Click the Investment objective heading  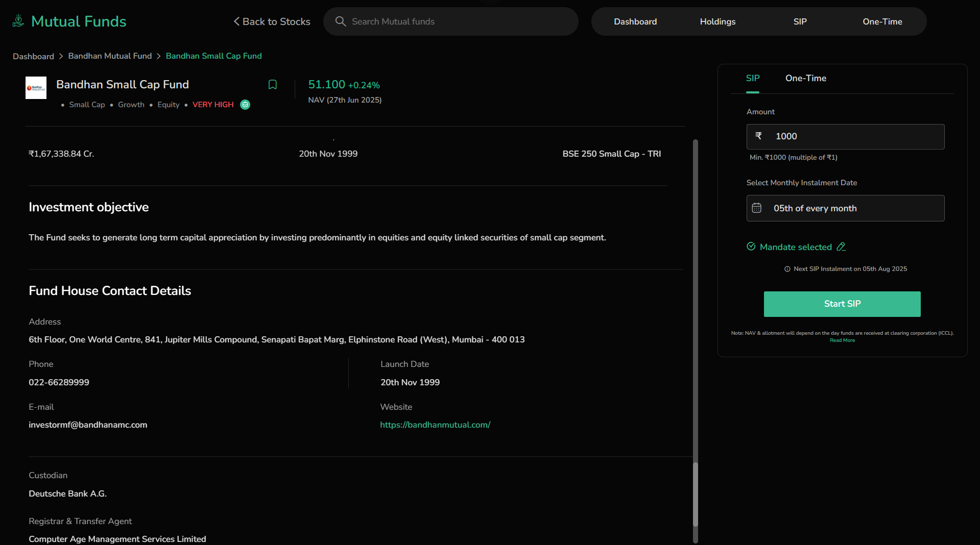coord(89,207)
